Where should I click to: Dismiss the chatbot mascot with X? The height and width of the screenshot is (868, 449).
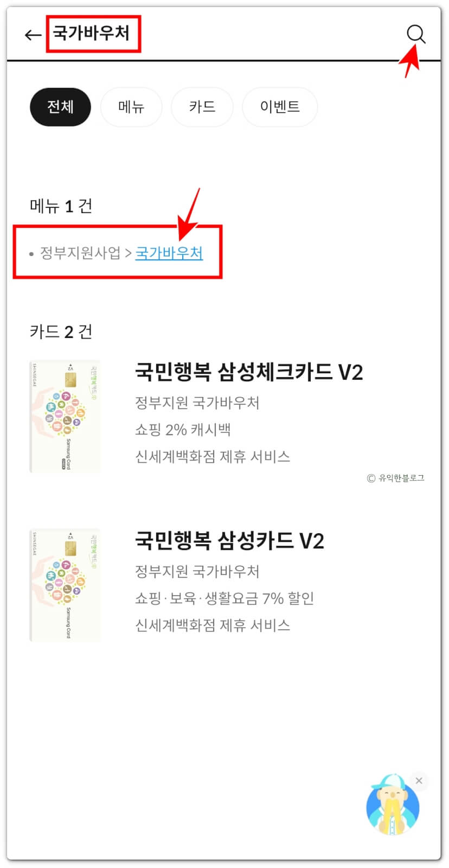419,781
